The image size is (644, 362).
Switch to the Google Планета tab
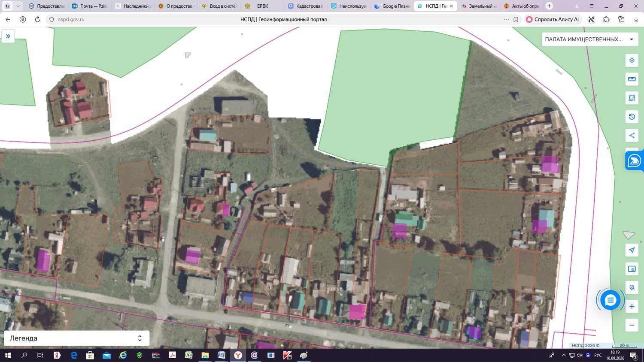[392, 6]
